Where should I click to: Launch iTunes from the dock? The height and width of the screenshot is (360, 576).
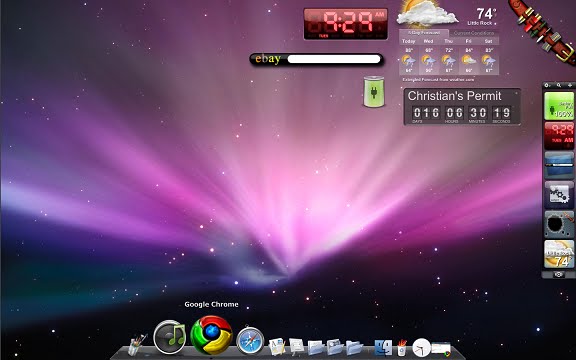(169, 337)
